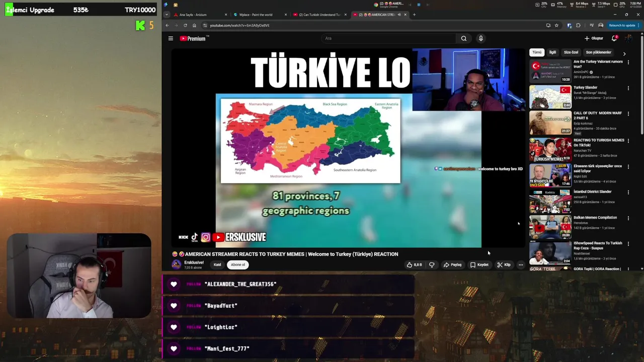The image size is (644, 362).
Task: Open video title 'AMERICAN STREAMER REACTS TO TURKEY MEMES'
Action: [291, 254]
